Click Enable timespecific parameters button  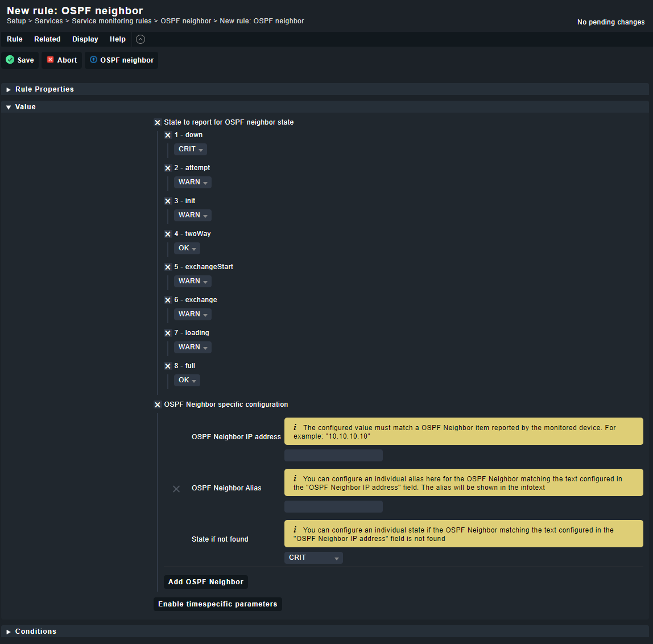(x=218, y=604)
